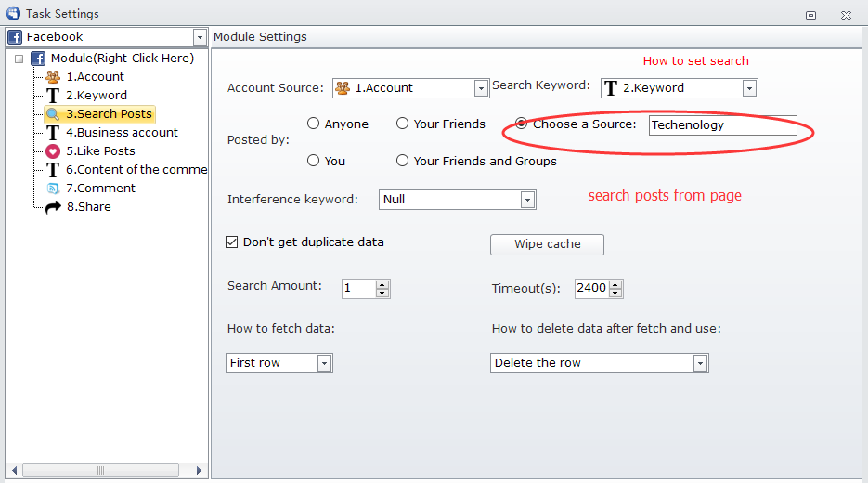Open the Facebook platform selector dropdown
The width and height of the screenshot is (868, 483).
[x=200, y=37]
